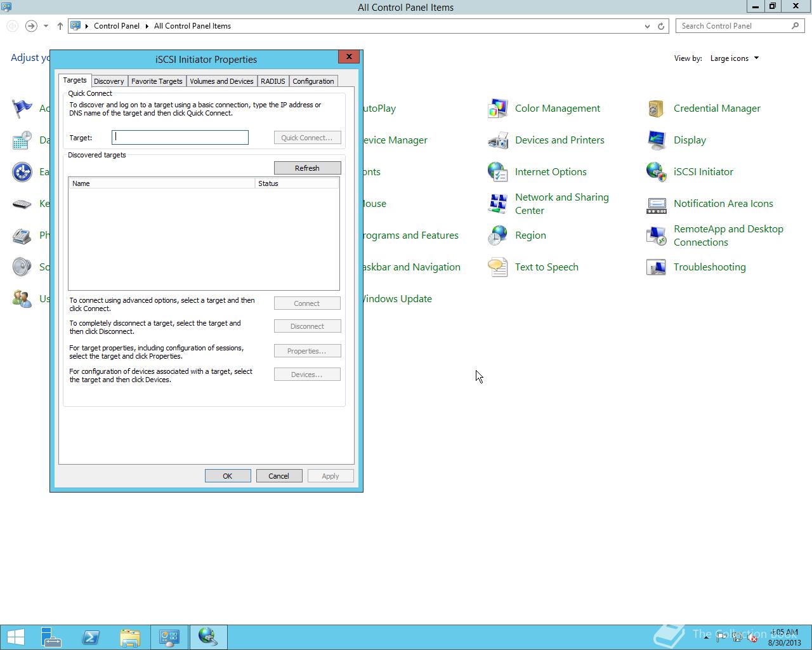Select the RADIUS tab

point(273,81)
